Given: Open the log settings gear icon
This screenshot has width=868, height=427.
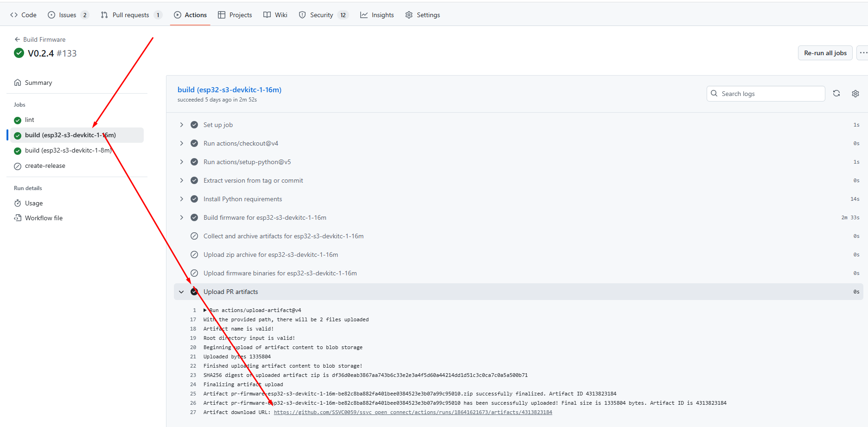Looking at the screenshot, I should (x=855, y=94).
